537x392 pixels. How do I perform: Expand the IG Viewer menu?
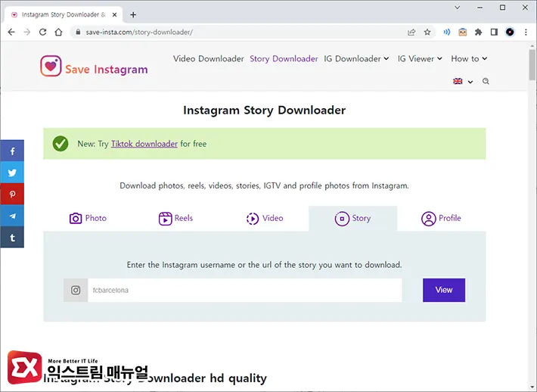point(420,58)
